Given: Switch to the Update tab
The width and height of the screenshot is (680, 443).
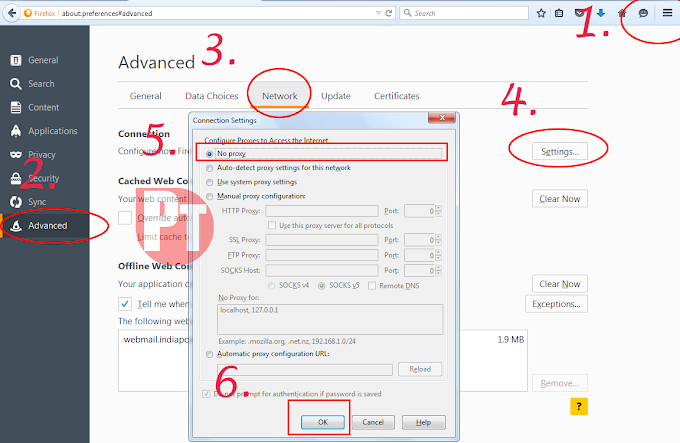Looking at the screenshot, I should (336, 96).
